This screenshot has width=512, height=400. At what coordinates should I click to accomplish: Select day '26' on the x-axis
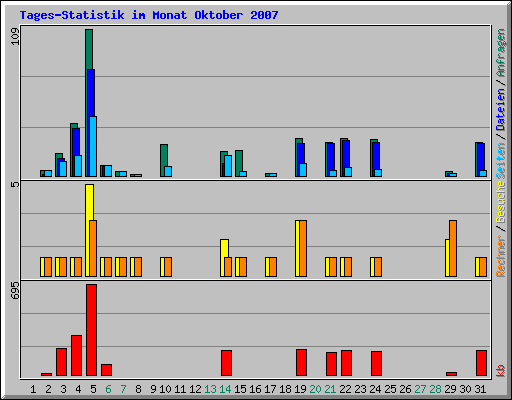[x=405, y=389]
